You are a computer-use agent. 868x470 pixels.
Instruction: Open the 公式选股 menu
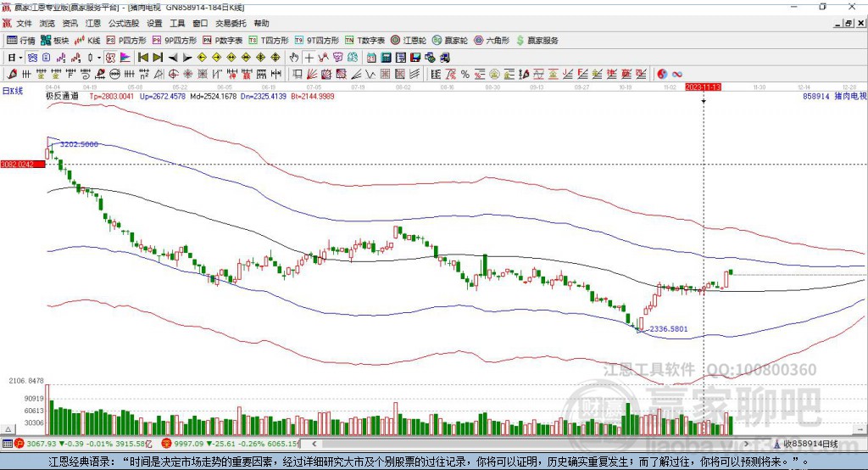point(124,23)
